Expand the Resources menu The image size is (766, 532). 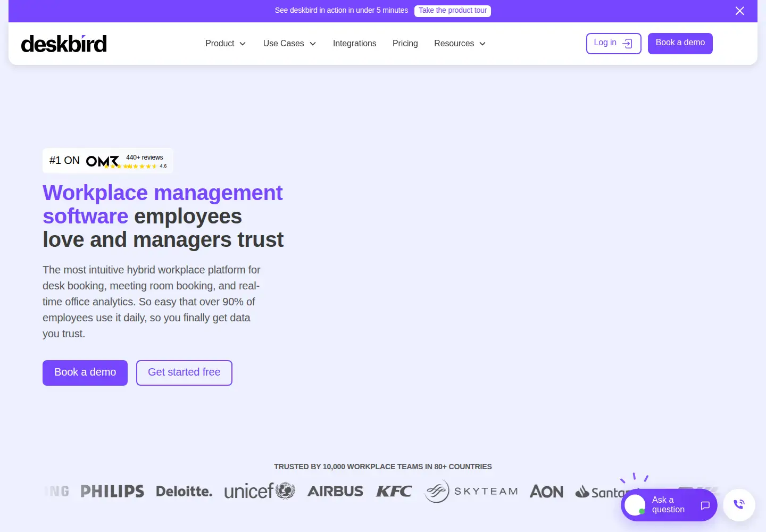(x=460, y=44)
